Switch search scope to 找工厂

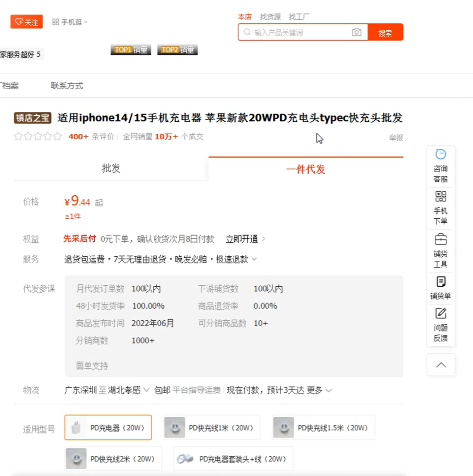coord(299,17)
